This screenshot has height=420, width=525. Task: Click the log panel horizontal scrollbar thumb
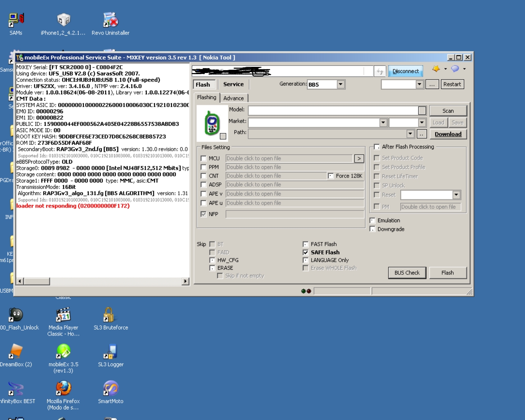click(37, 281)
